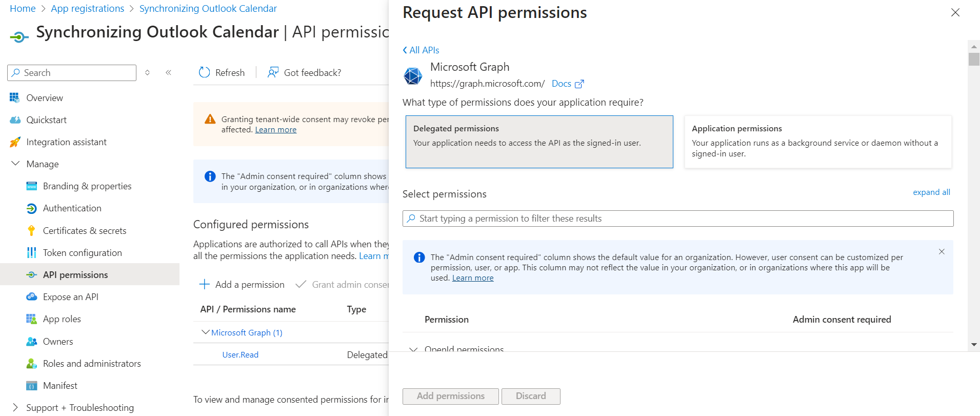Screen dimensions: 980x416
Task: Choose Delegated permissions option
Action: [539, 142]
